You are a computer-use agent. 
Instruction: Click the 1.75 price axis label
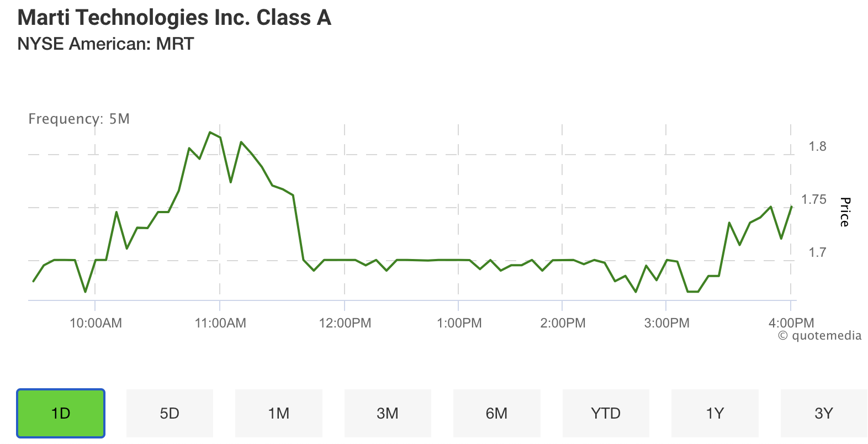814,199
